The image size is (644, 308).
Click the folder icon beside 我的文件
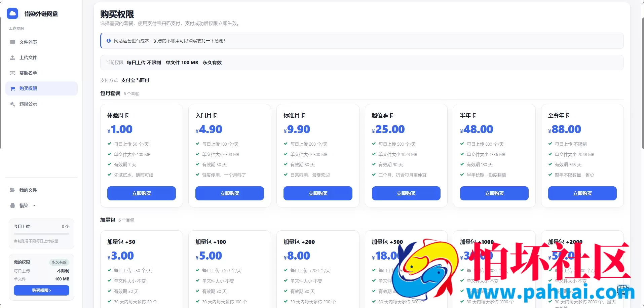(12, 190)
